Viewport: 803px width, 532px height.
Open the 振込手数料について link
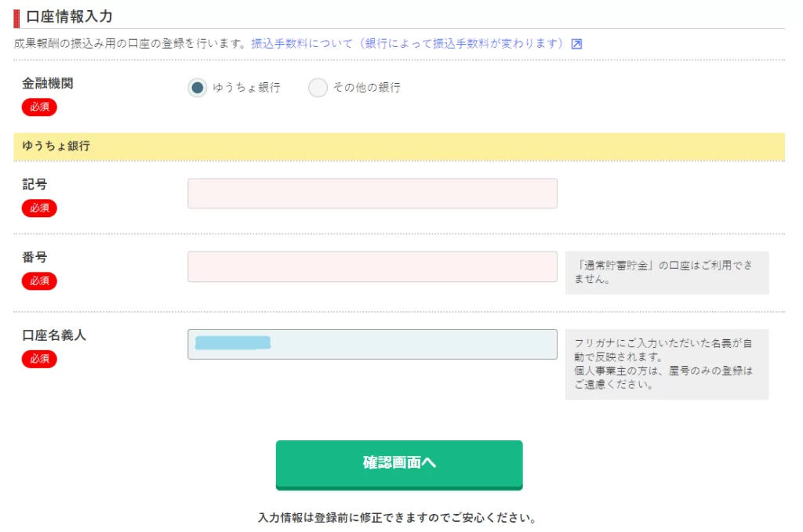(407, 44)
